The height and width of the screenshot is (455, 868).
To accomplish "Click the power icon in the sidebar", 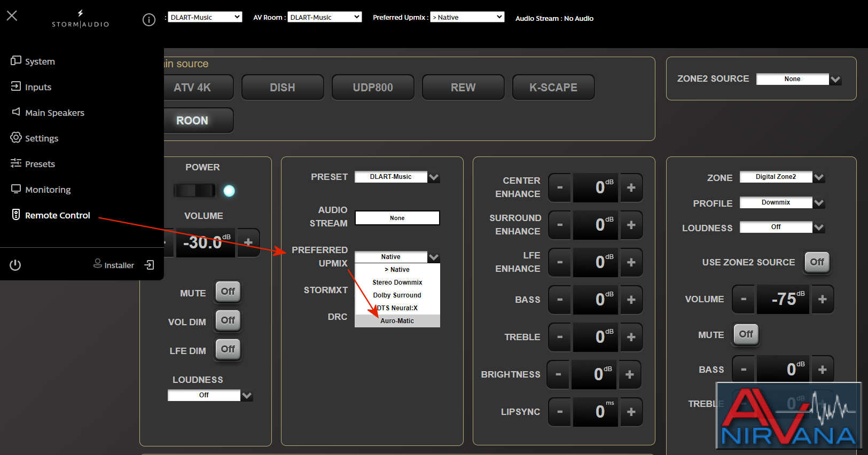I will pyautogui.click(x=15, y=265).
